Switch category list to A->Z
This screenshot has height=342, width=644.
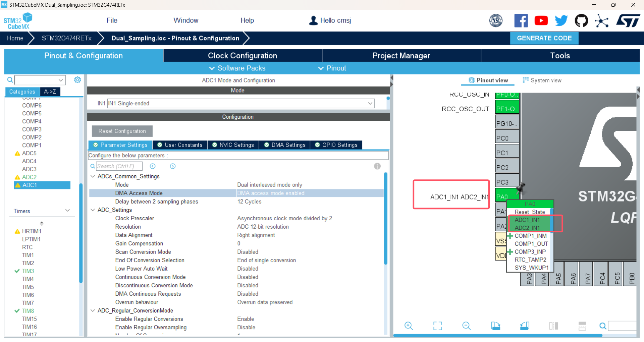50,92
